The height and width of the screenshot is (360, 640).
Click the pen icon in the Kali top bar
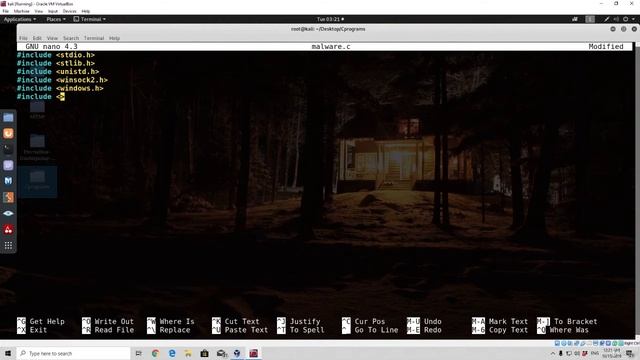click(607, 19)
